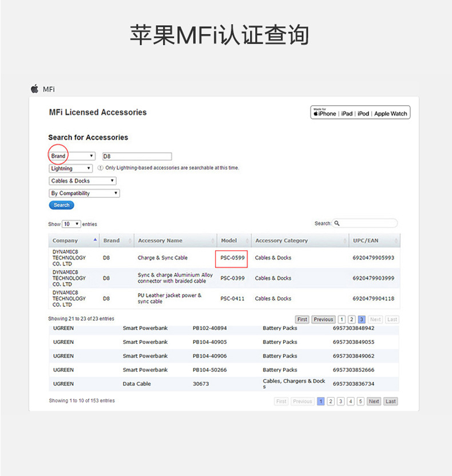Sort by Company column arrow
This screenshot has height=476, width=452.
coord(95,240)
